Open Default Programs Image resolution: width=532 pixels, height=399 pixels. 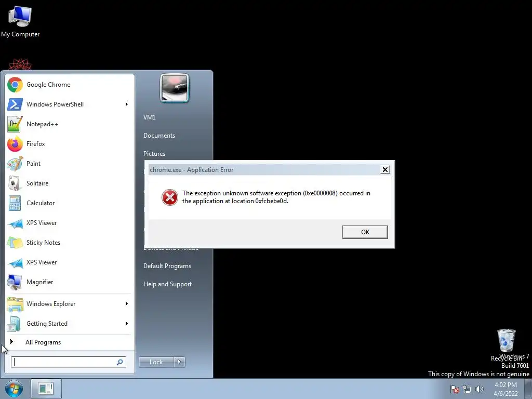[x=167, y=266]
